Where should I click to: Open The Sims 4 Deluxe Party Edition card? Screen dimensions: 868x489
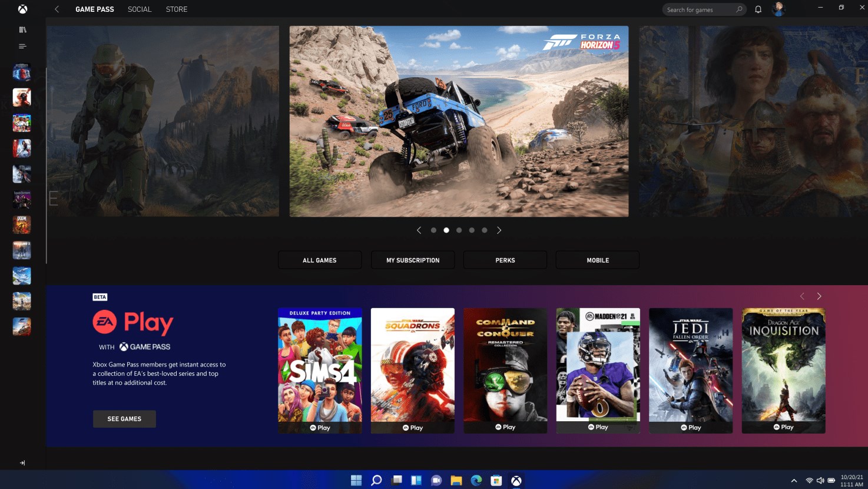pos(320,371)
